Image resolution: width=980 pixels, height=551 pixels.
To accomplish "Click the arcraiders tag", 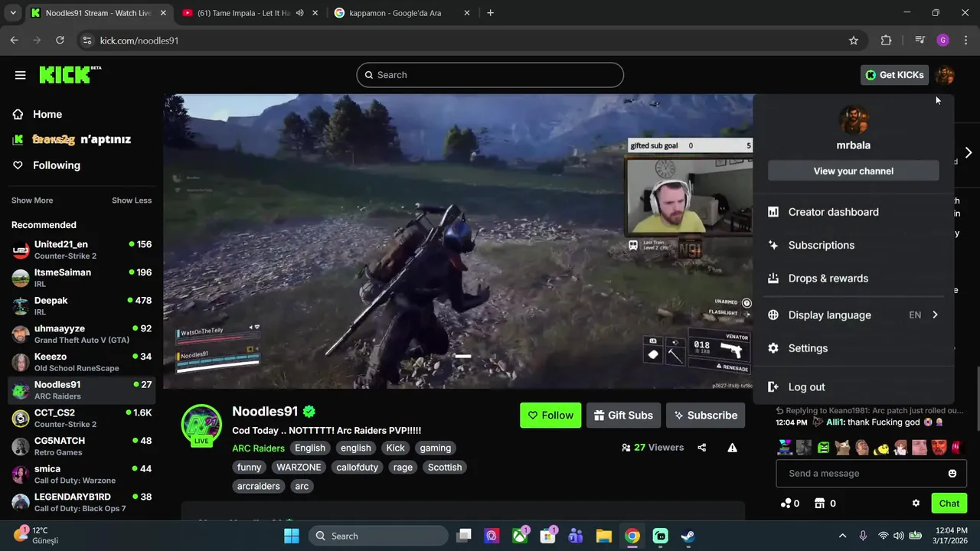I will pyautogui.click(x=258, y=486).
